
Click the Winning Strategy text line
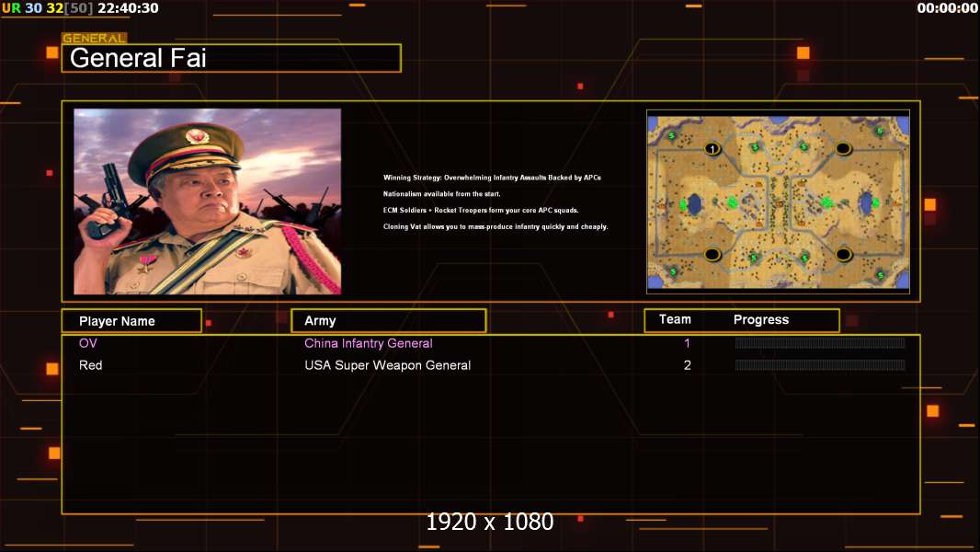[492, 178]
